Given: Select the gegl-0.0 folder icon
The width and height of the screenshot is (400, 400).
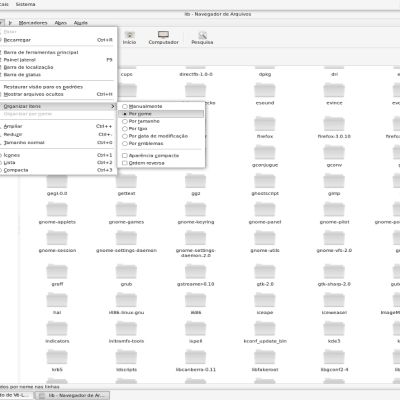Looking at the screenshot, I should coord(57,181).
